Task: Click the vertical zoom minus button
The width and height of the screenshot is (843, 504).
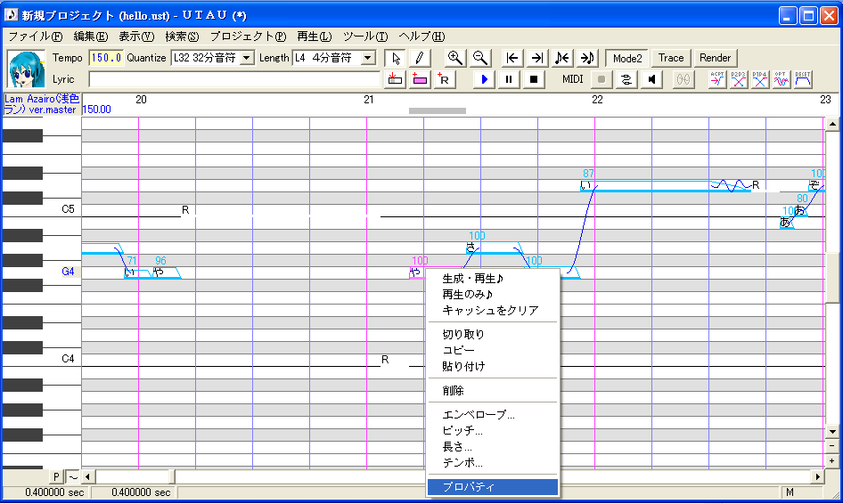Action: click(832, 446)
